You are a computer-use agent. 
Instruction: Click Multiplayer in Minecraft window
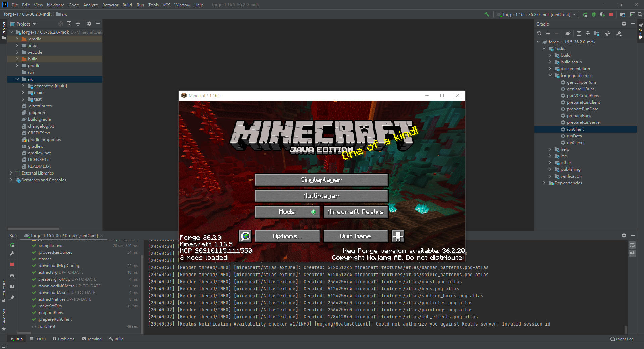click(x=321, y=196)
